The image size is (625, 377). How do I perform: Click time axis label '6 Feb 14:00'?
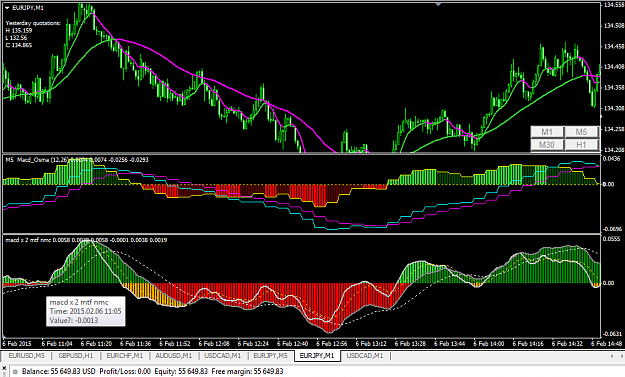click(x=489, y=344)
